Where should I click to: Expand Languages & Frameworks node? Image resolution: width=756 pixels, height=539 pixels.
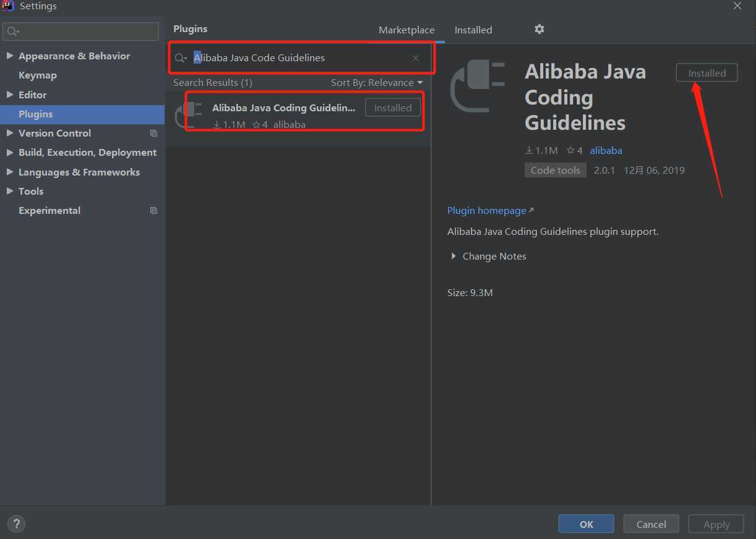coord(10,172)
